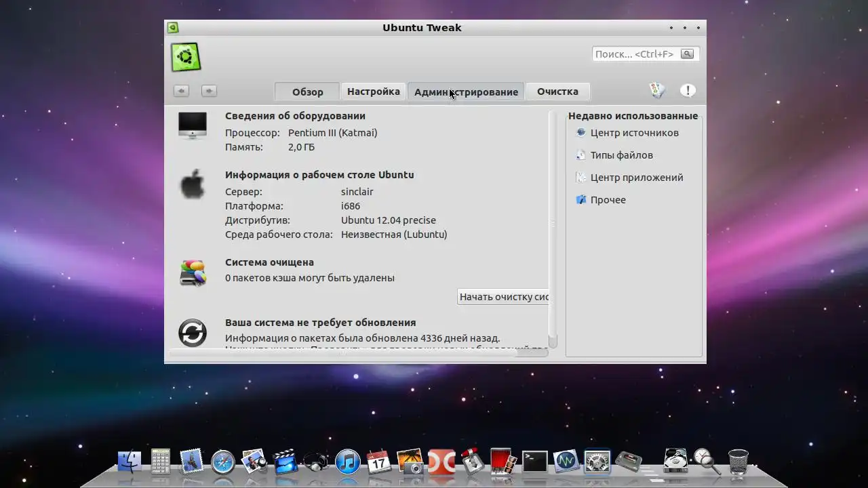The height and width of the screenshot is (488, 868).
Task: Click the exclamation mark info icon
Action: [688, 90]
